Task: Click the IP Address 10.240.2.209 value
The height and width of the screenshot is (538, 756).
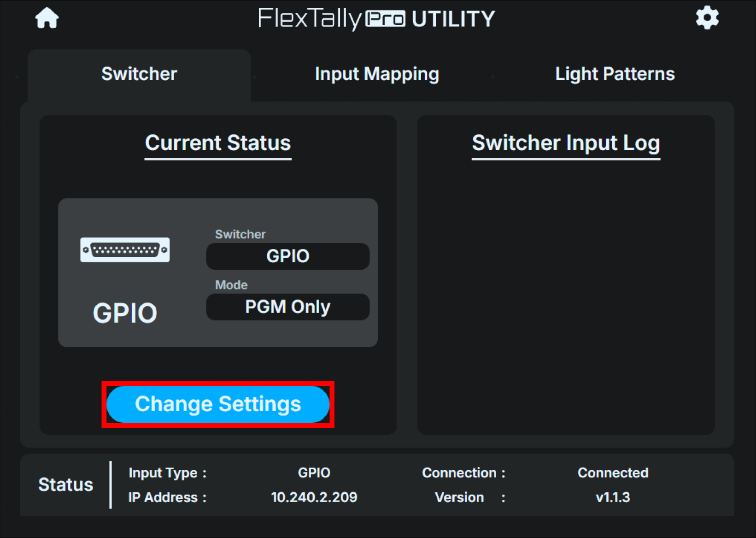Action: pyautogui.click(x=314, y=497)
